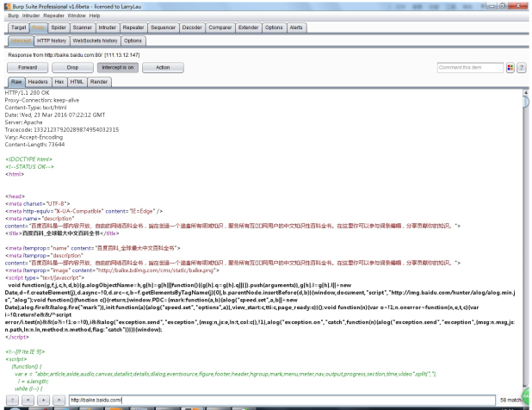Switch to the Target tab
Image resolution: width=532 pixels, height=410 pixels.
coord(18,28)
